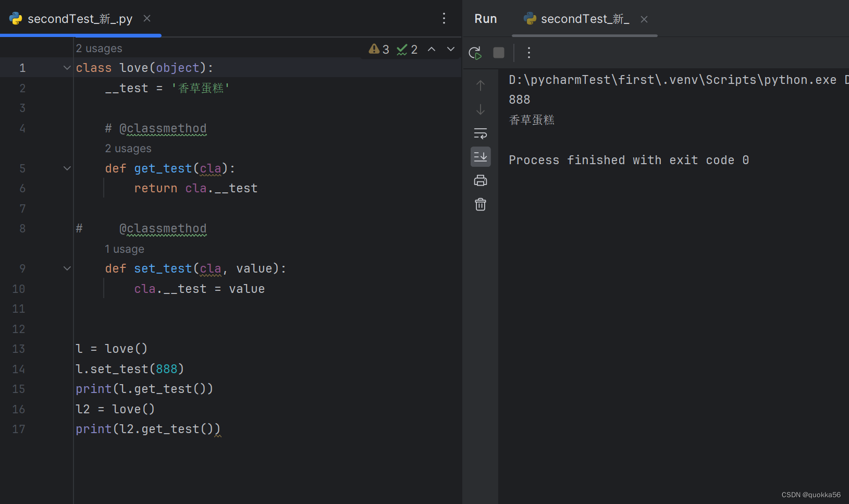Viewport: 849px width, 504px height.
Task: Click the commented @classmethod on line 4
Action: (156, 128)
